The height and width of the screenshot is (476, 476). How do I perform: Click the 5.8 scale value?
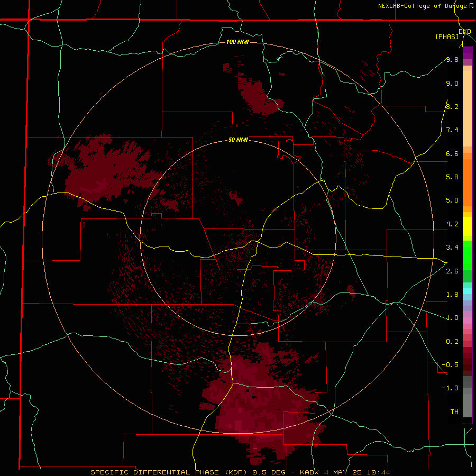(x=452, y=177)
